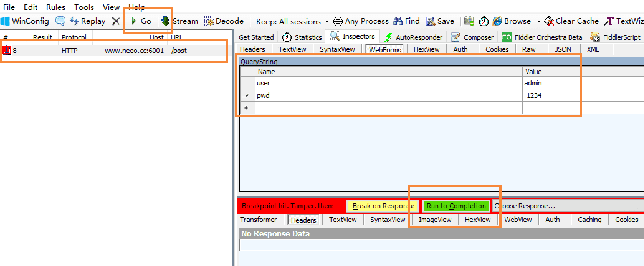
Task: Click the camera screenshot icon
Action: coord(469,21)
